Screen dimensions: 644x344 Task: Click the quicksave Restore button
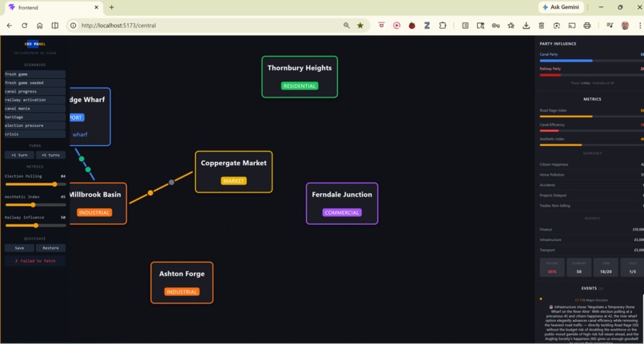pyautogui.click(x=50, y=248)
